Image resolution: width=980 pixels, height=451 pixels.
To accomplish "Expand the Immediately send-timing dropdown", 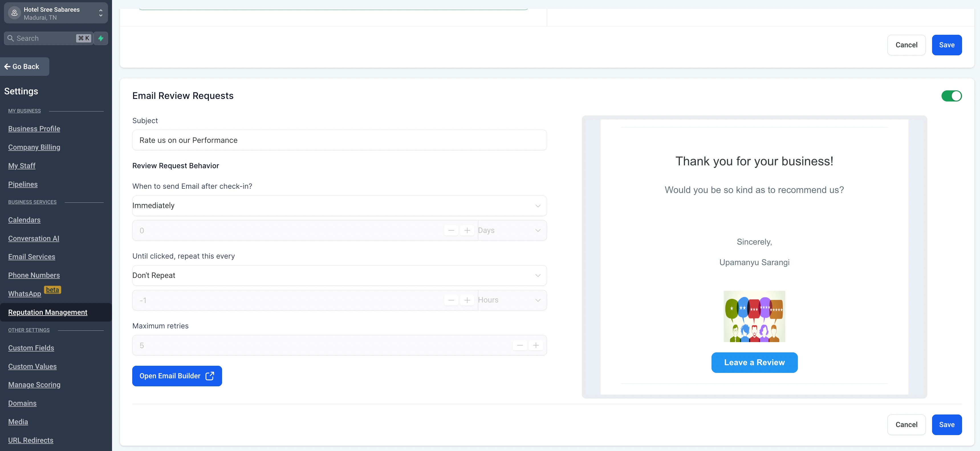I will click(339, 206).
